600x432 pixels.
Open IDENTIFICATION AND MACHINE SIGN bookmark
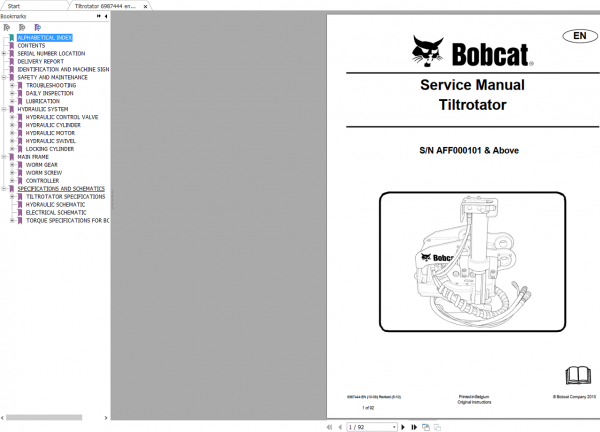click(x=63, y=70)
